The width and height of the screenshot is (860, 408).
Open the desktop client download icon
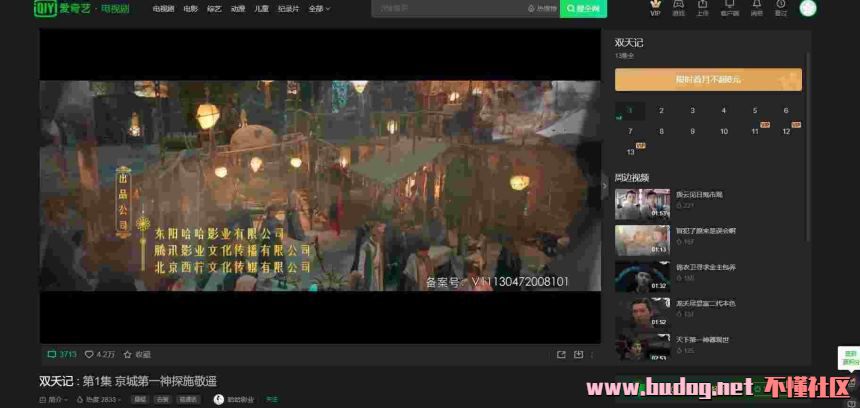729,8
